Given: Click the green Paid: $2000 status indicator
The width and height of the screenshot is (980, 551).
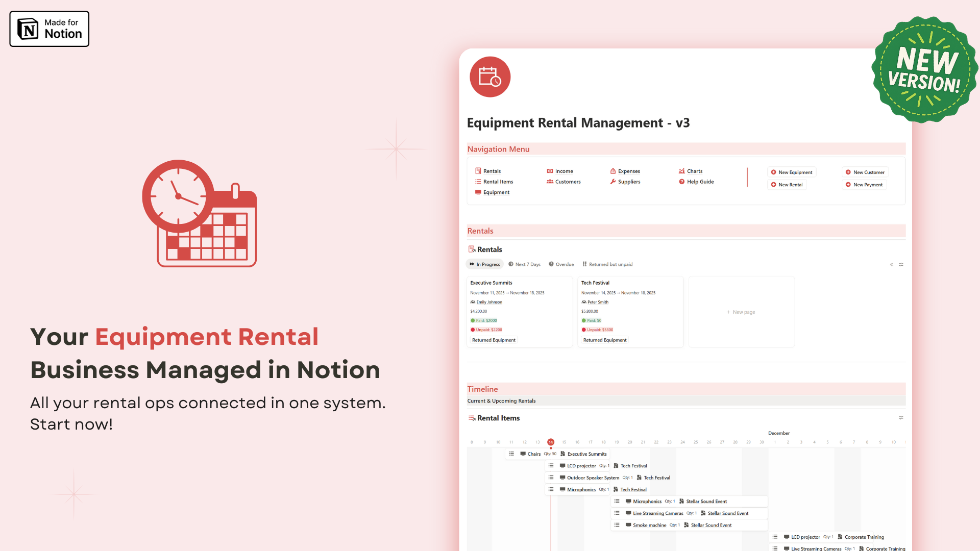Looking at the screenshot, I should (x=484, y=320).
